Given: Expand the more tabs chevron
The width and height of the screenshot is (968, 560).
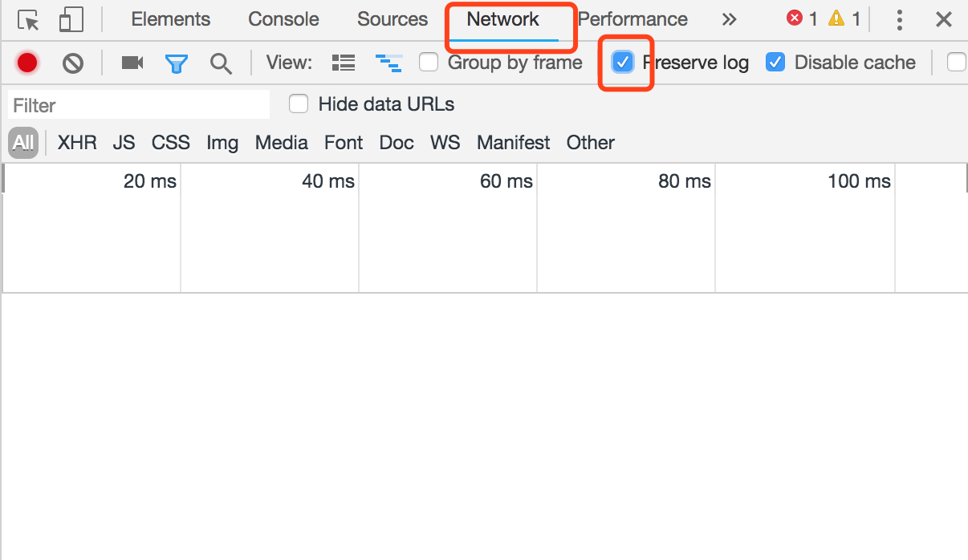Looking at the screenshot, I should [x=729, y=19].
